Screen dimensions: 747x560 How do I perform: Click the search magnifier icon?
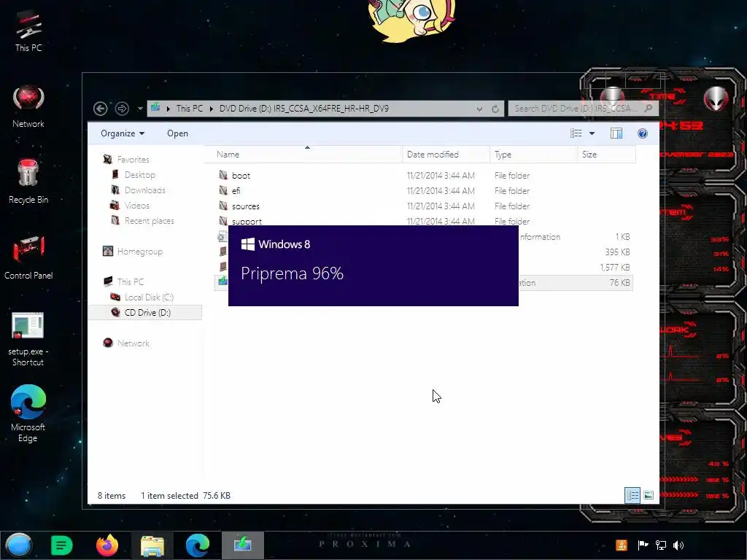(x=648, y=109)
